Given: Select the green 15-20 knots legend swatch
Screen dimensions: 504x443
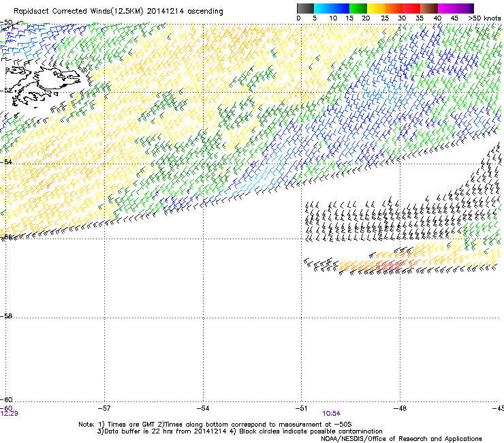Looking at the screenshot, I should click(x=358, y=8).
